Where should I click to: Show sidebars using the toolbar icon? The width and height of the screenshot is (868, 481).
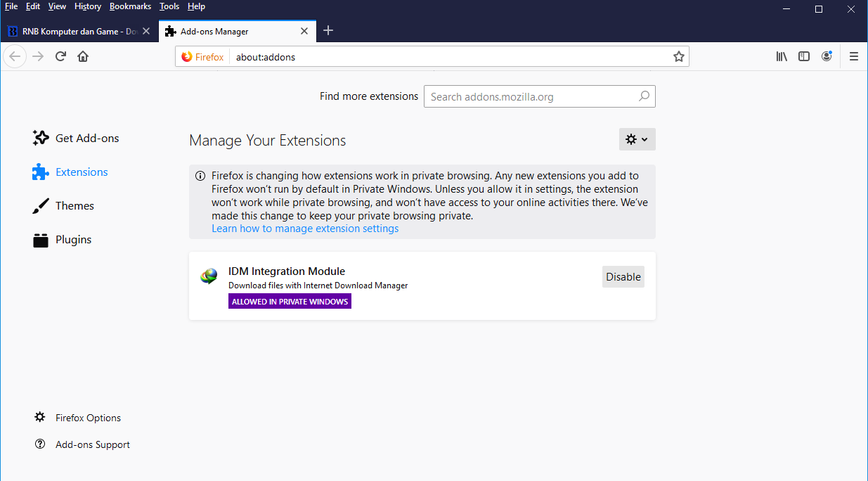coord(804,56)
